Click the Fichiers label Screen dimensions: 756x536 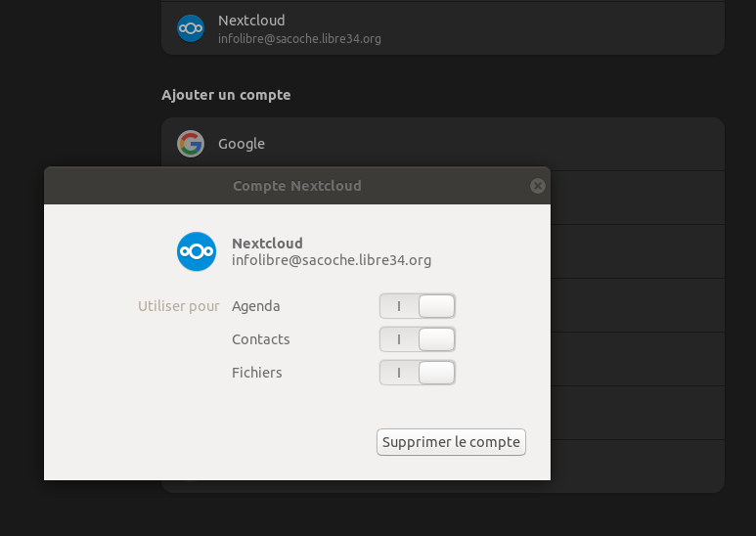click(x=257, y=373)
